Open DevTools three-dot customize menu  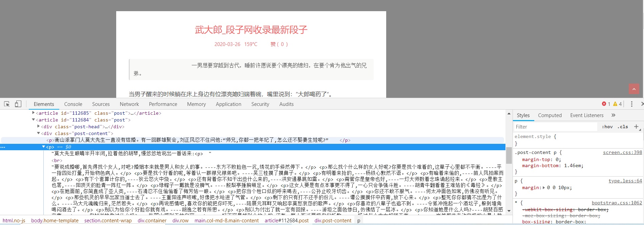631,104
